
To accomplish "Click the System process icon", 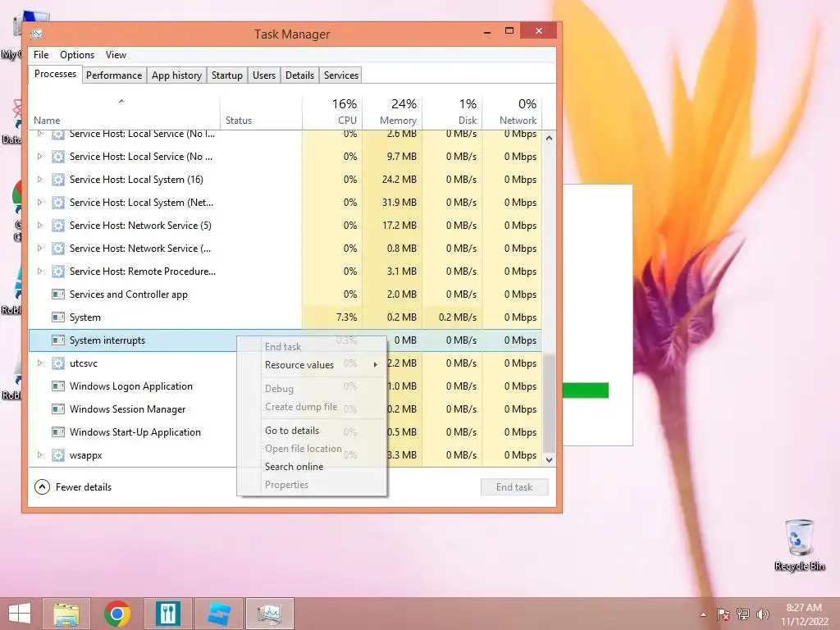I will (x=58, y=317).
